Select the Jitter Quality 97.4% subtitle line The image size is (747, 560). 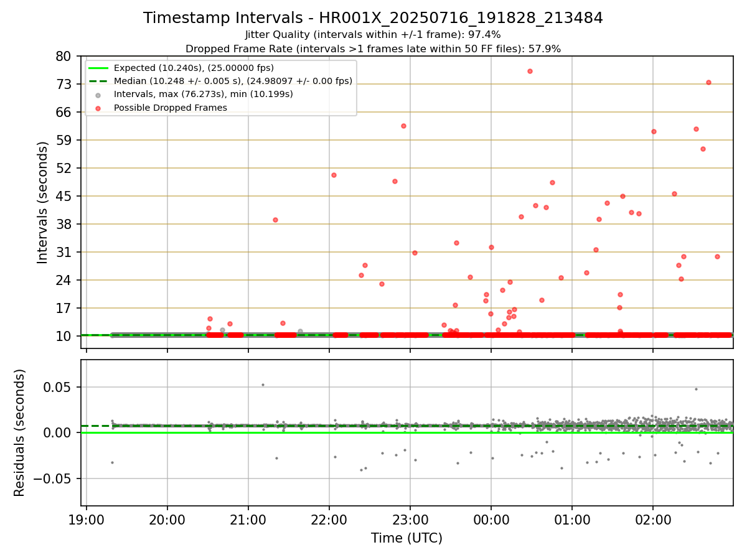(373, 35)
